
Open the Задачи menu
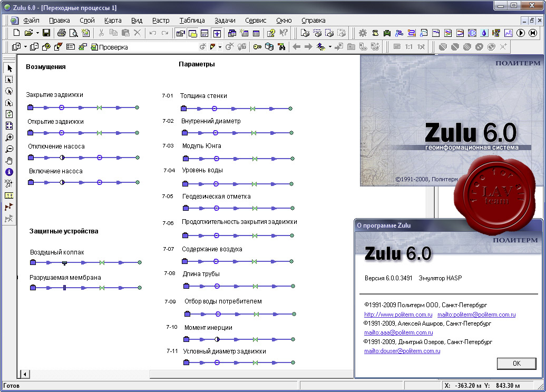click(225, 21)
